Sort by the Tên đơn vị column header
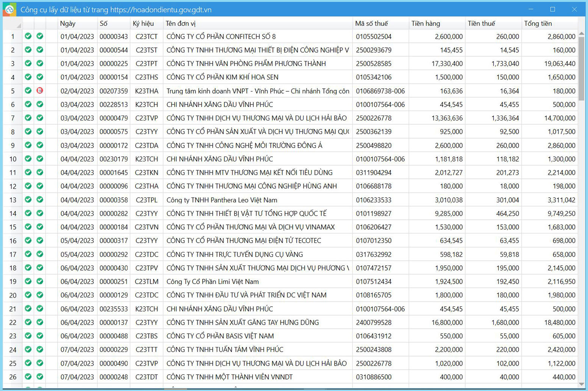The height and width of the screenshot is (391, 588). point(258,23)
